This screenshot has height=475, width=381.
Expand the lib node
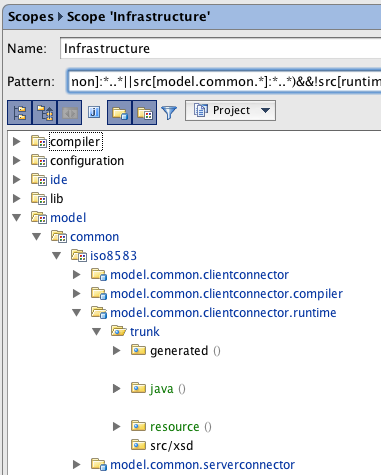click(16, 199)
